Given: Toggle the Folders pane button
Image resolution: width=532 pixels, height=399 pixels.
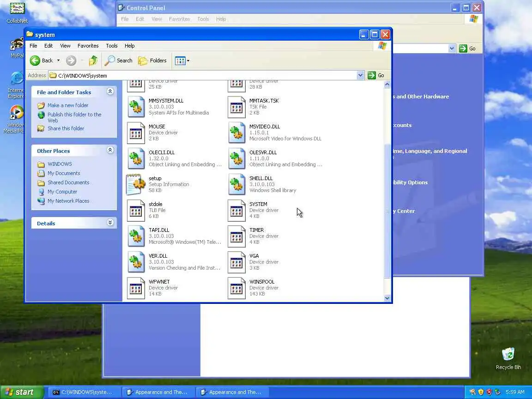Looking at the screenshot, I should [x=152, y=61].
